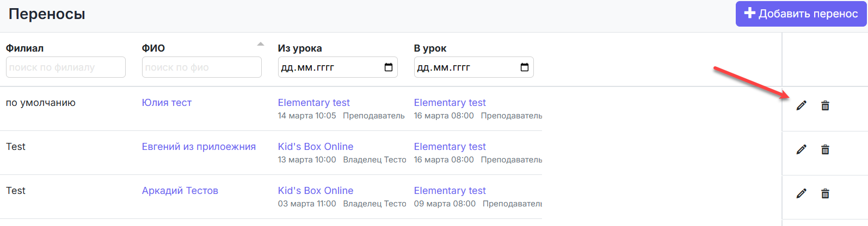Open the Юлия тест student link
This screenshot has width=868, height=226.
click(167, 103)
